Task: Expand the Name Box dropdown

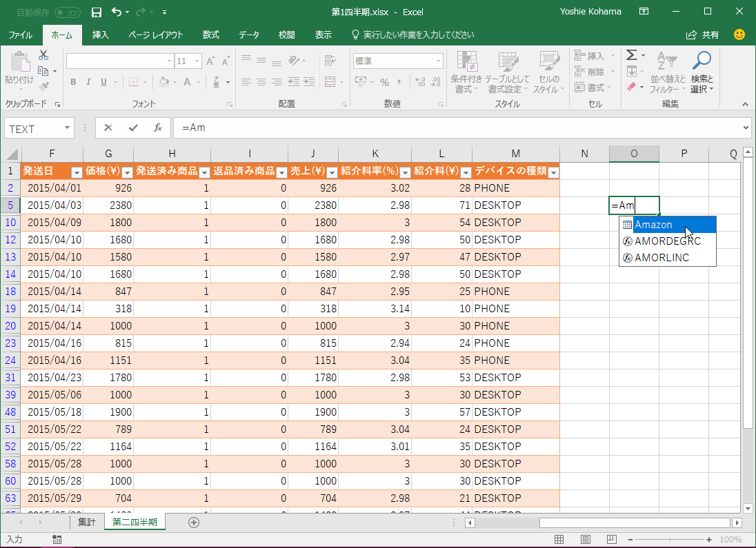Action: [x=67, y=128]
